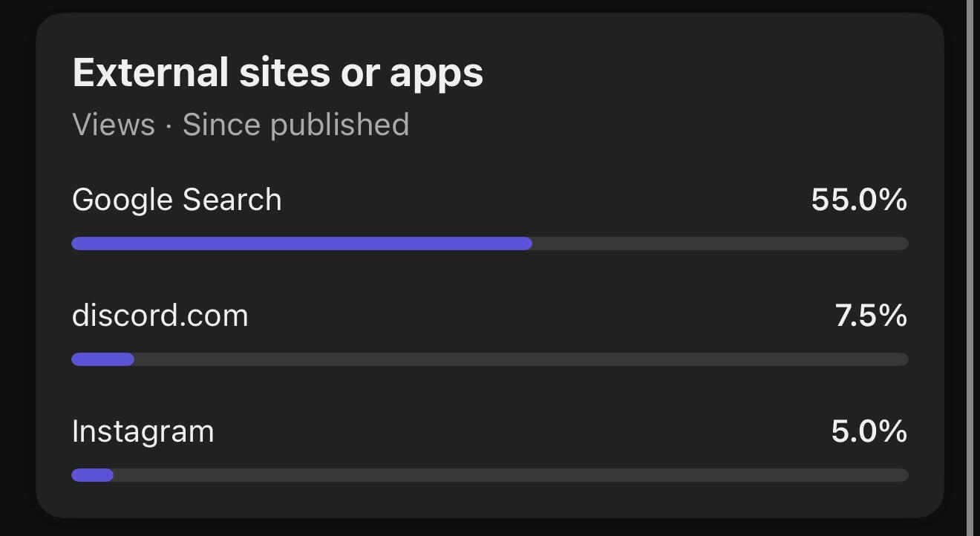The height and width of the screenshot is (536, 980).
Task: Select the Instagram traffic source
Action: click(143, 432)
